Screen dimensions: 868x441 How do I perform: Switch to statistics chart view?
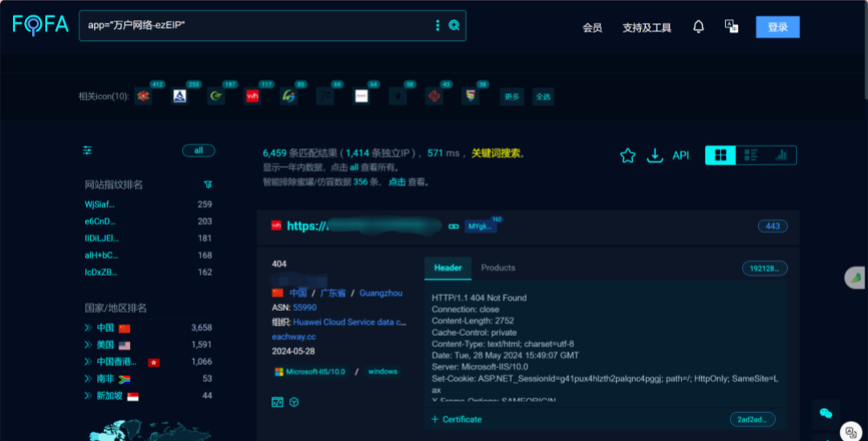[781, 156]
